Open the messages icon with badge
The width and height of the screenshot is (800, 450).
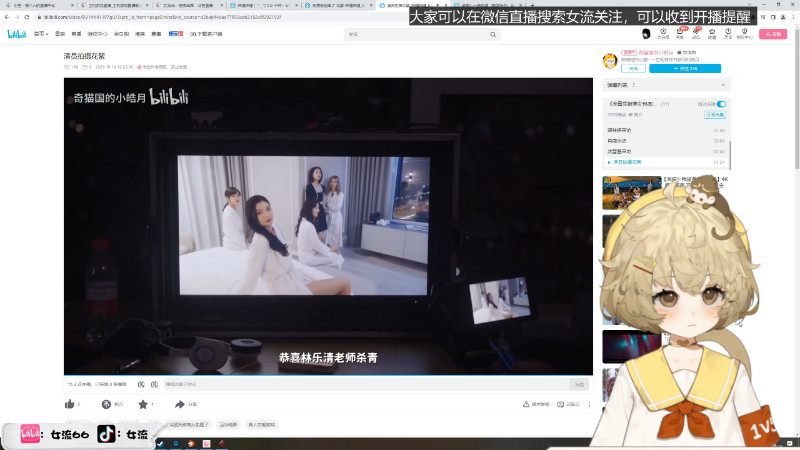(680, 34)
